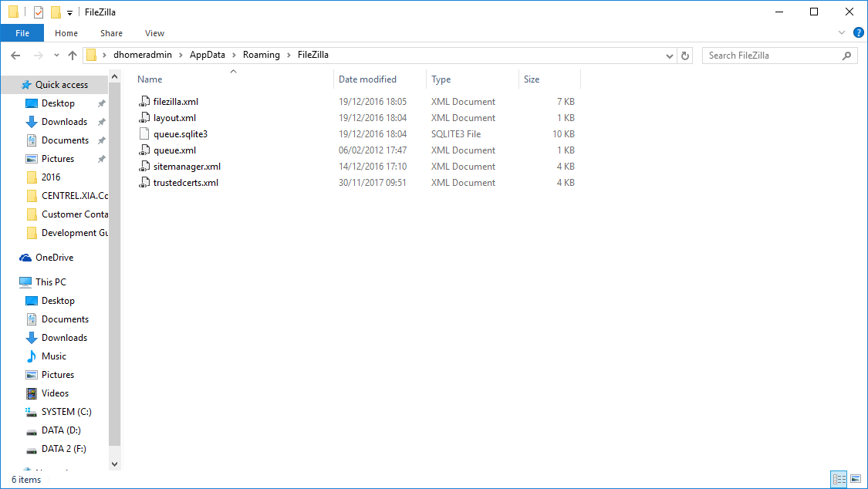
Task: Click Roaming in the address path
Action: pyautogui.click(x=262, y=55)
